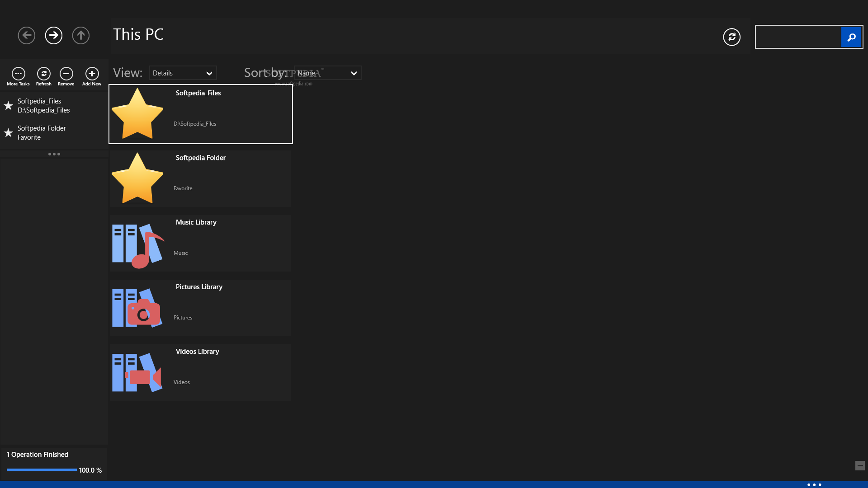The width and height of the screenshot is (868, 488).
Task: Click the star next to the Softpedia_Files favorite
Action: click(8, 106)
